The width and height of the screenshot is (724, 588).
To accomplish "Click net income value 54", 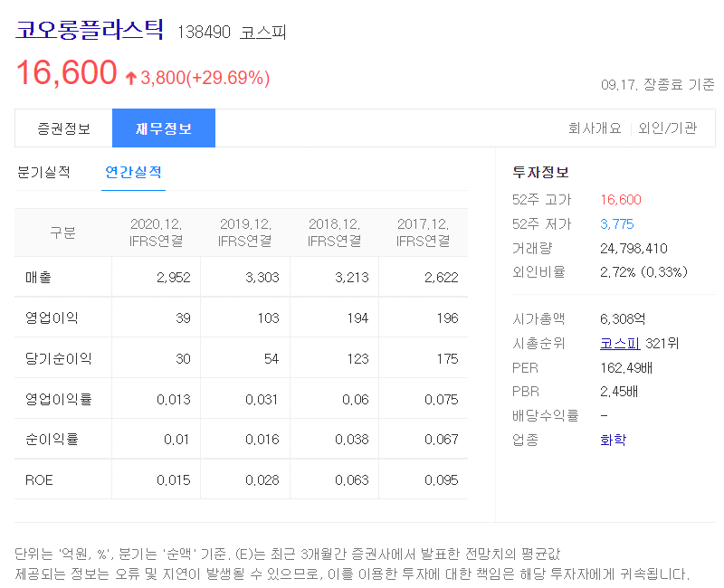I will coord(271,358).
